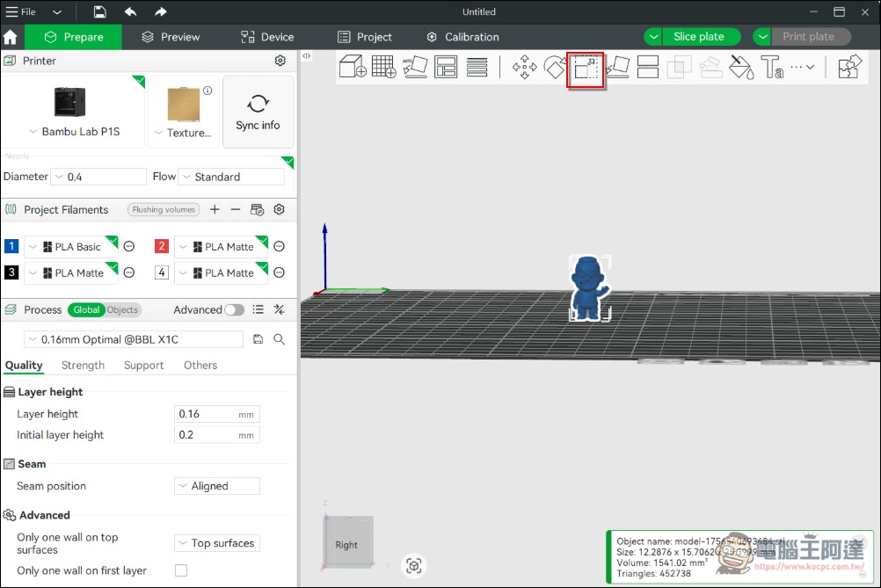
Task: Open the 0.16mm Optimal preset dropdown
Action: 134,339
